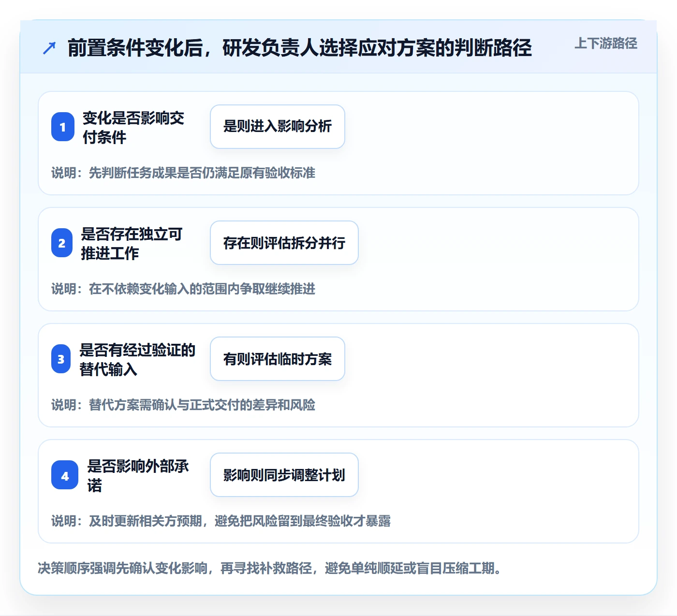Click the arrow icon beside the title
677x616 pixels.
[49, 48]
